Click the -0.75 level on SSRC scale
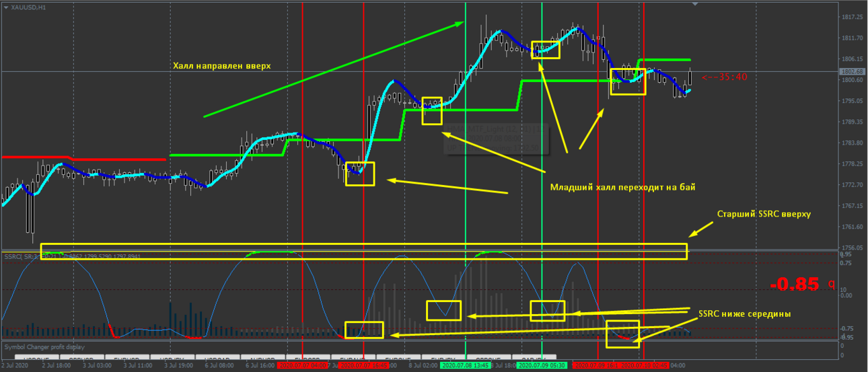 [x=848, y=328]
